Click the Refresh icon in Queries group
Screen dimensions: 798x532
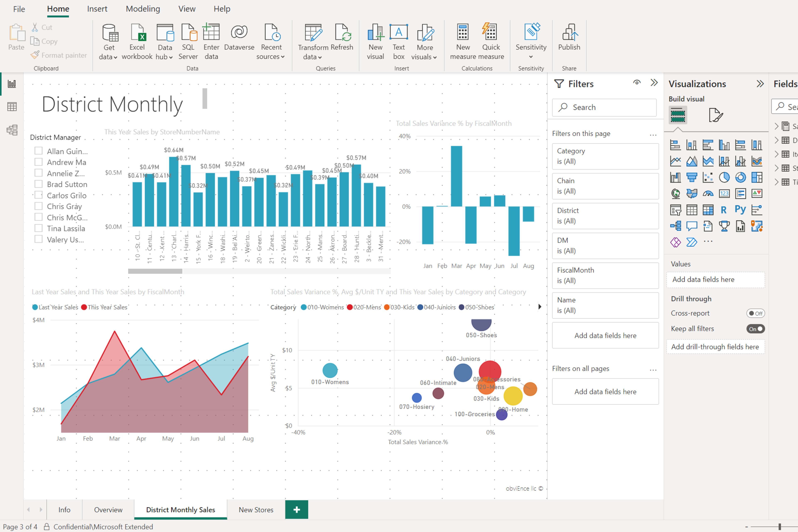tap(342, 37)
